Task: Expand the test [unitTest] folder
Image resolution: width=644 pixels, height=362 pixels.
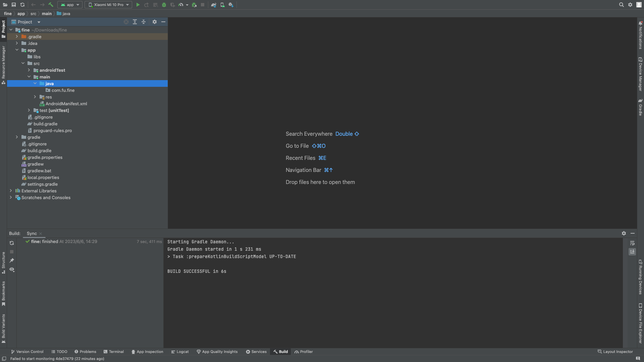Action: point(29,110)
